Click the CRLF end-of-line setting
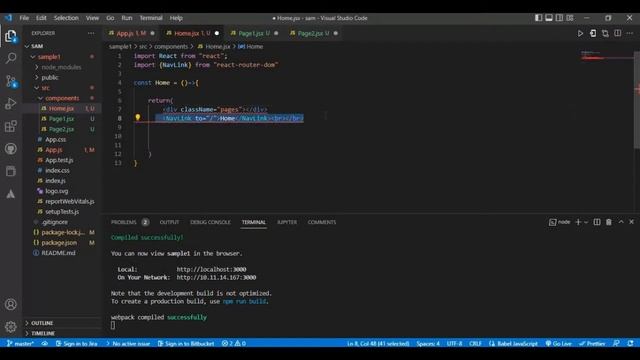The height and width of the screenshot is (360, 640). (475, 343)
